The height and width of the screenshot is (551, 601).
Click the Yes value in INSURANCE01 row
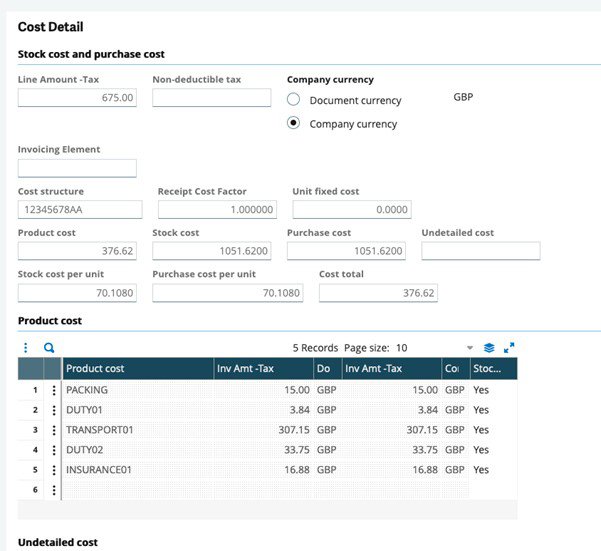click(481, 470)
